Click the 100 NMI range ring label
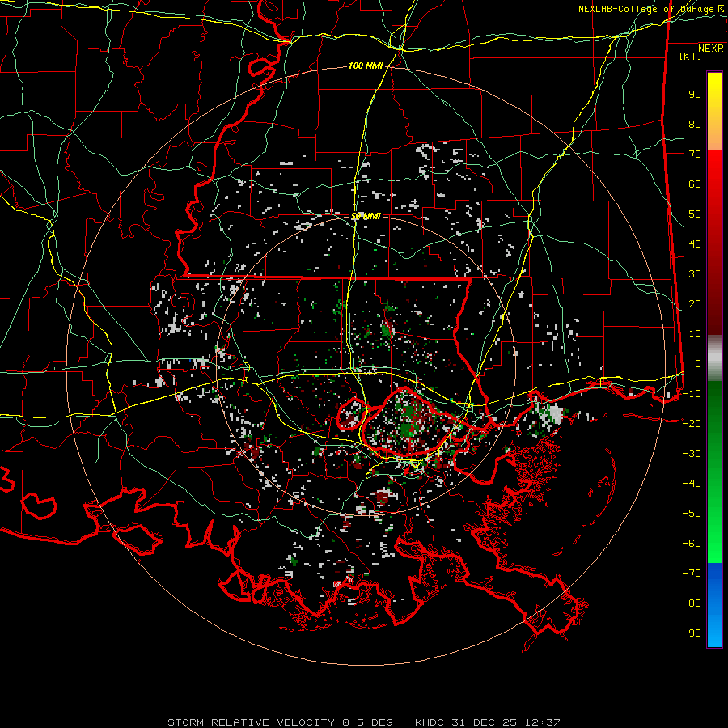 point(366,66)
